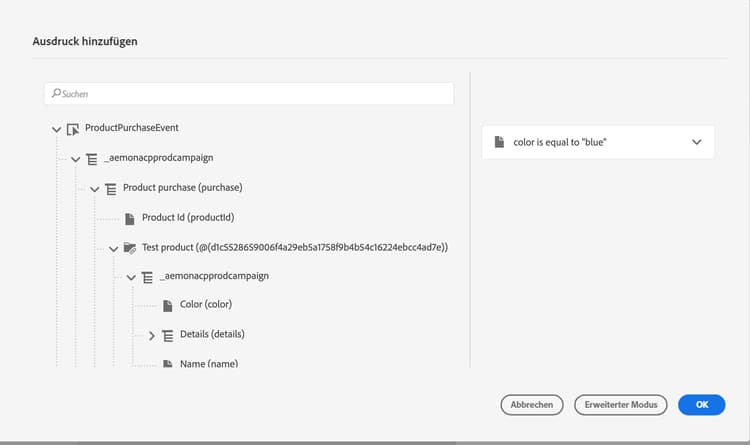Click the _aemonacpprodcampaign object icon under ProductPurchaseEvent
The image size is (750, 445).
coord(91,158)
